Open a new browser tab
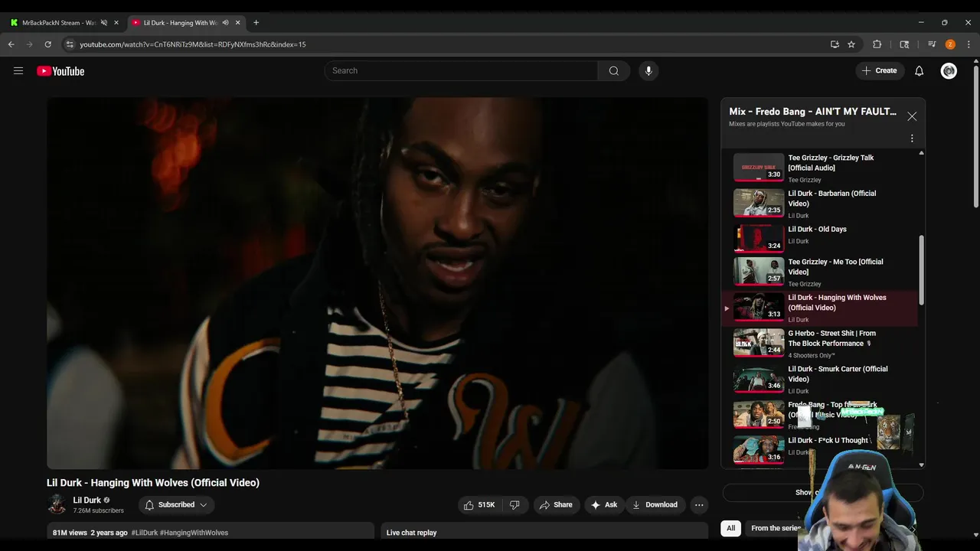 (x=256, y=23)
